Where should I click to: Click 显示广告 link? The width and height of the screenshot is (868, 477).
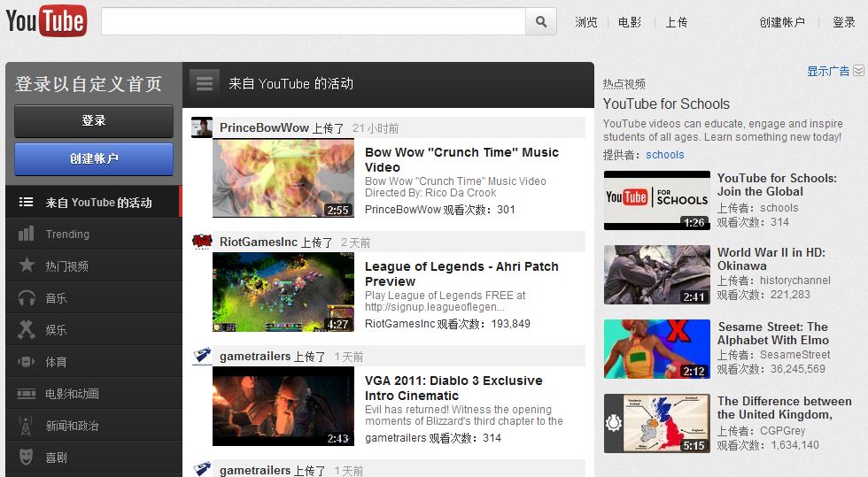827,71
